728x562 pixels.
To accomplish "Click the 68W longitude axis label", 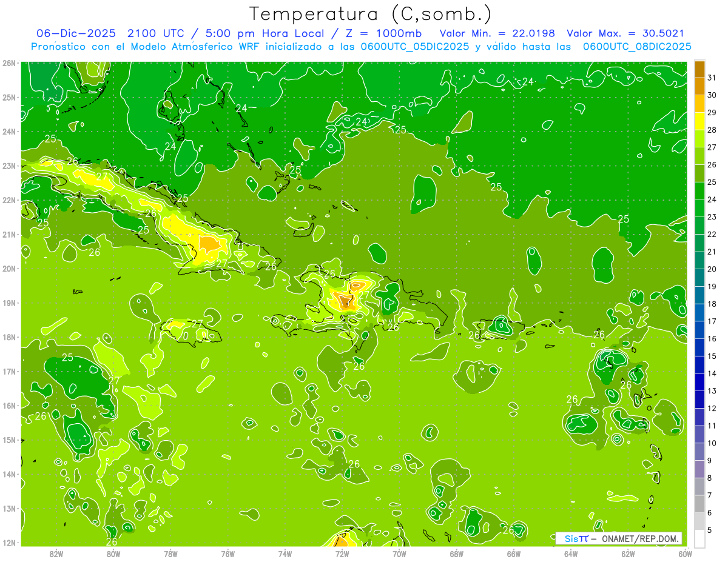I will coord(456,553).
